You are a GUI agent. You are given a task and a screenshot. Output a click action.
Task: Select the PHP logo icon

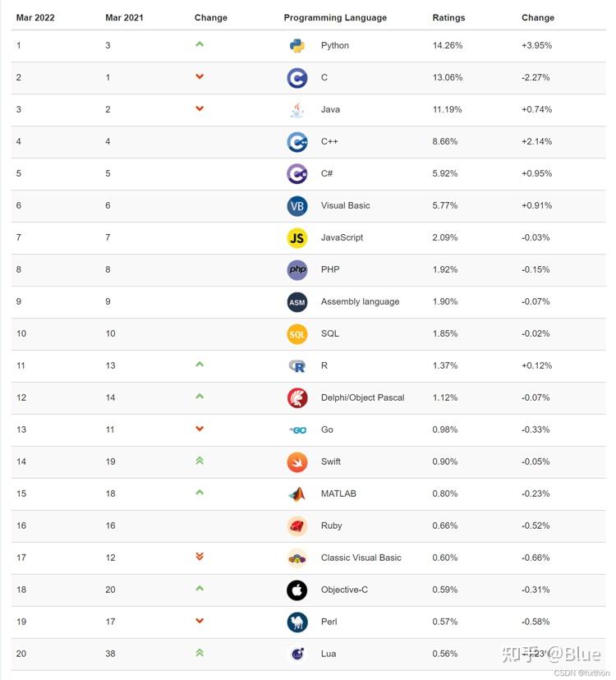tap(297, 269)
